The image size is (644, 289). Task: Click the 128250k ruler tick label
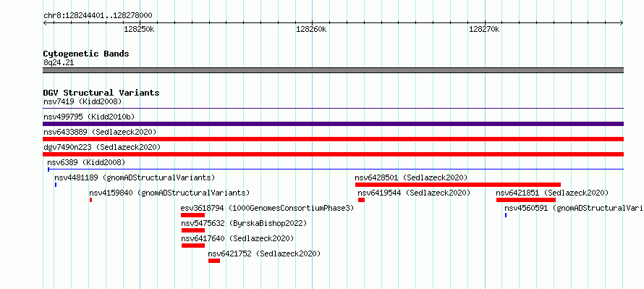point(139,29)
